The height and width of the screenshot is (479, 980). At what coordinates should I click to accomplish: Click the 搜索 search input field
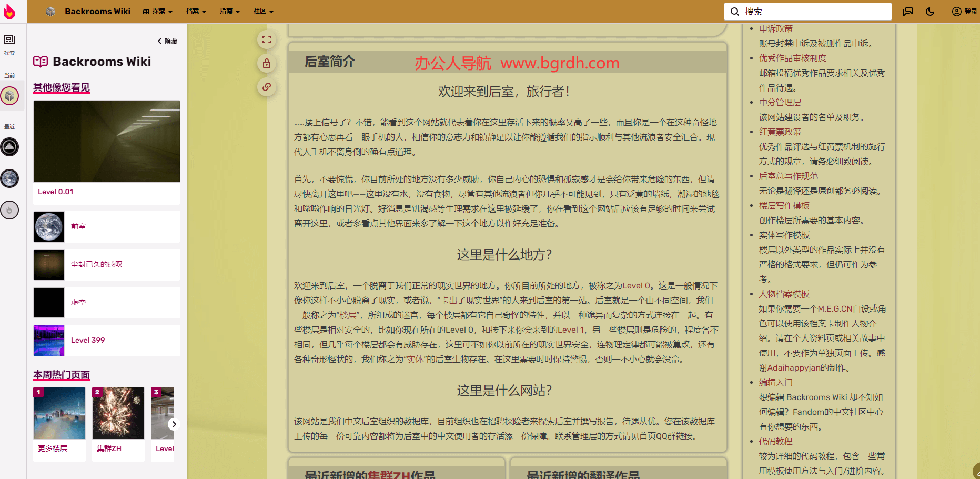point(807,11)
